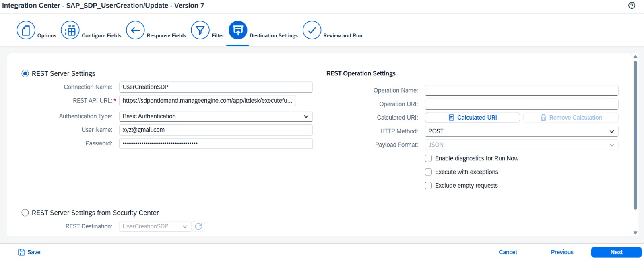Screen dimensions: 644x261
Task: Refresh the REST Destination list
Action: coord(198,226)
